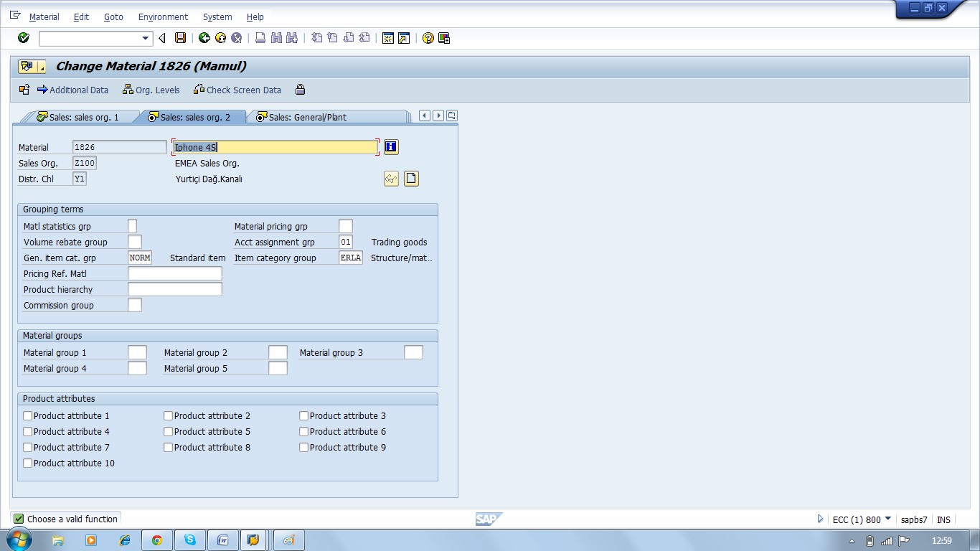Open the tab list selector icon
The height and width of the screenshot is (551, 980).
(x=451, y=116)
